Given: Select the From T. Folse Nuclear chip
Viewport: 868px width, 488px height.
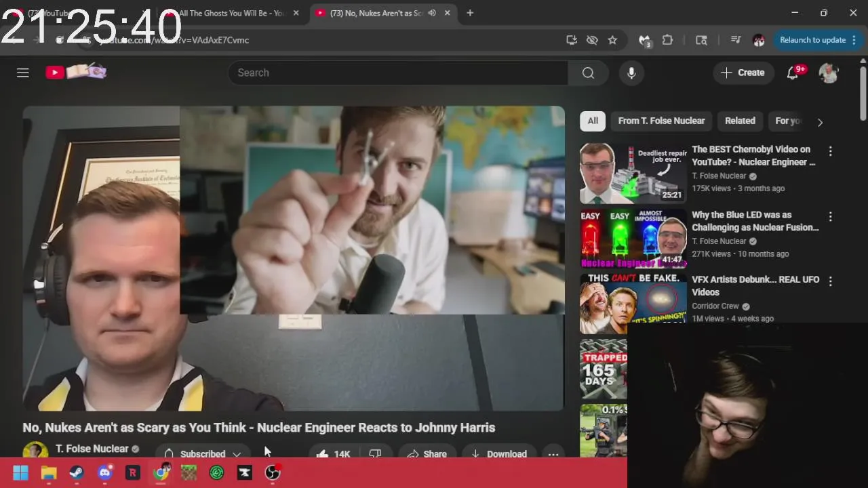Looking at the screenshot, I should 661,121.
